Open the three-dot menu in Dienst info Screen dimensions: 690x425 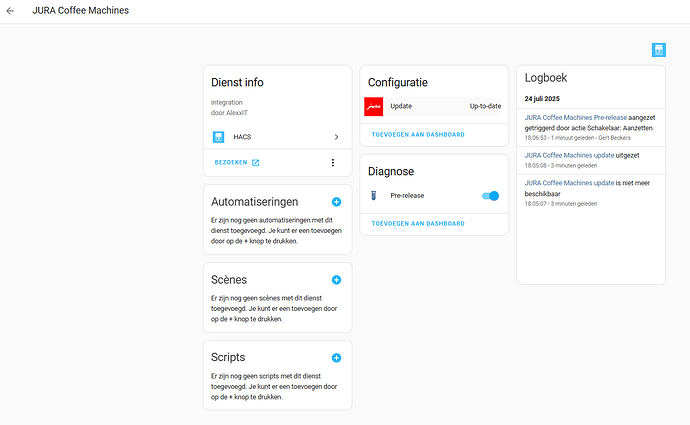333,162
